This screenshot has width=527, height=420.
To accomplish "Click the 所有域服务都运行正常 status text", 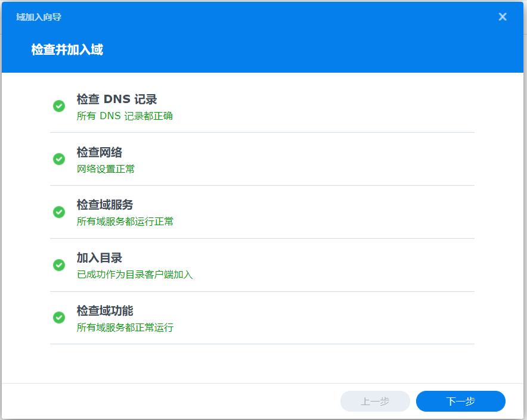I will coord(125,222).
